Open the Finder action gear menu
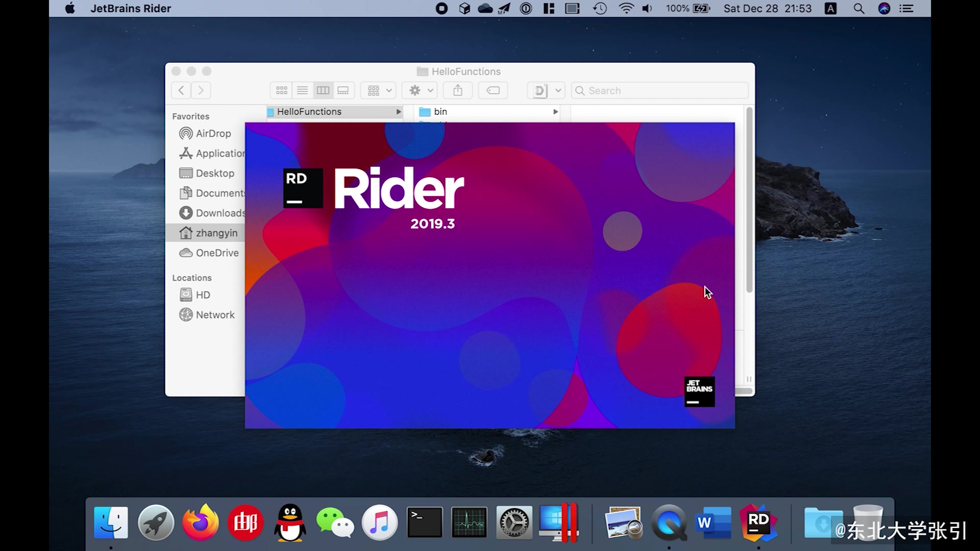This screenshot has width=980, height=551. [421, 90]
